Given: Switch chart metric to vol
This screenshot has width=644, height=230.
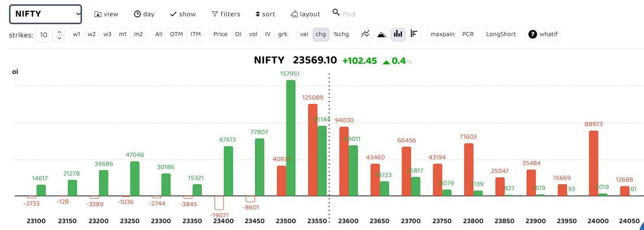Looking at the screenshot, I should 253,34.
